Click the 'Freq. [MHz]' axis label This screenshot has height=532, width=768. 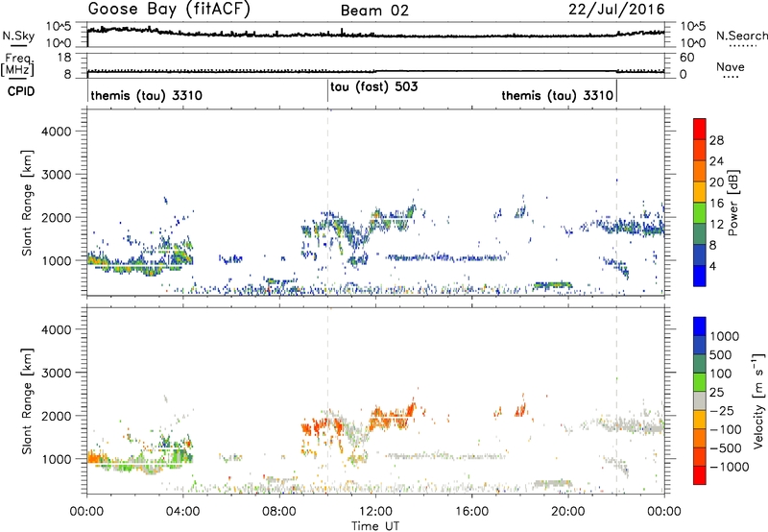(x=17, y=65)
